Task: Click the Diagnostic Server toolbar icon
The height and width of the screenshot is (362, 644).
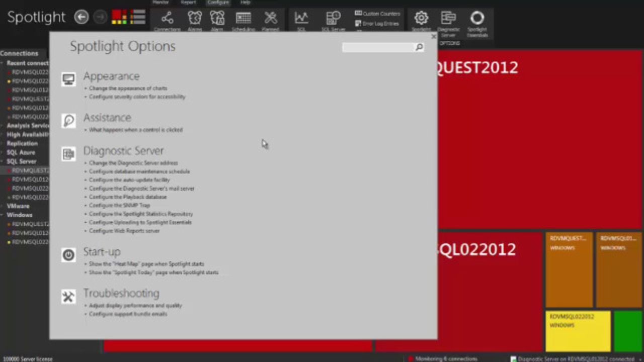Action: [x=448, y=19]
